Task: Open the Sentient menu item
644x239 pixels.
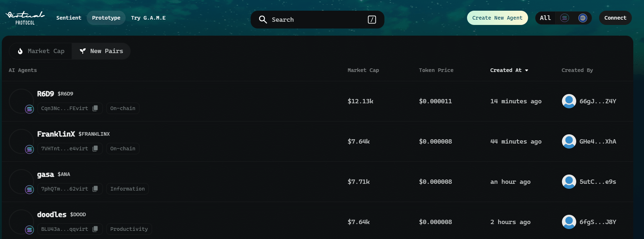Action: coord(69,18)
